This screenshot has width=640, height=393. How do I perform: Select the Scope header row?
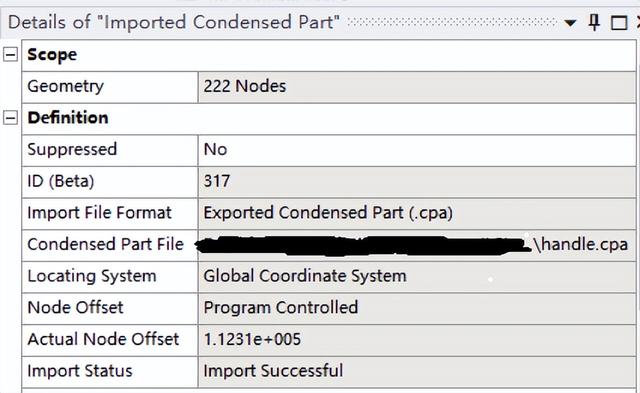tap(329, 55)
